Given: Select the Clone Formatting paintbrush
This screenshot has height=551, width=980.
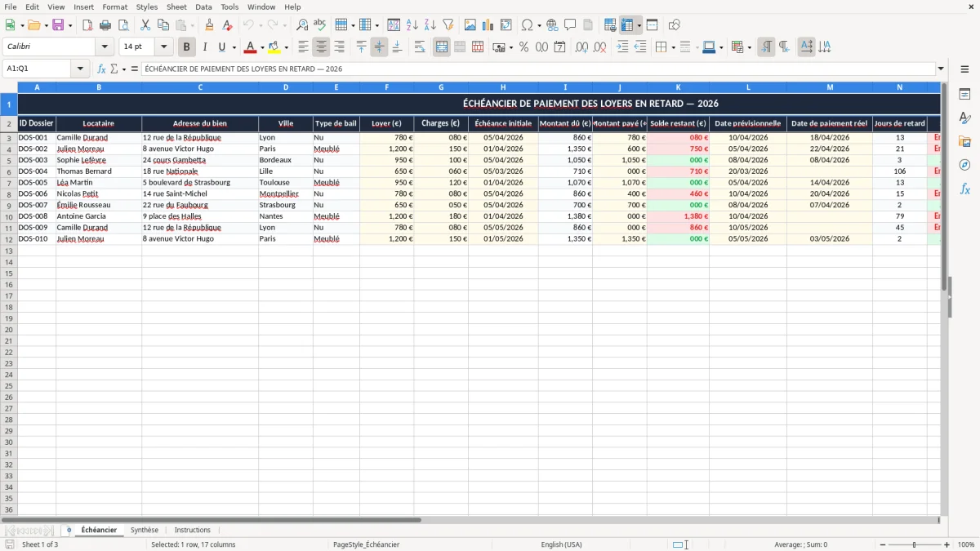Looking at the screenshot, I should (x=210, y=25).
